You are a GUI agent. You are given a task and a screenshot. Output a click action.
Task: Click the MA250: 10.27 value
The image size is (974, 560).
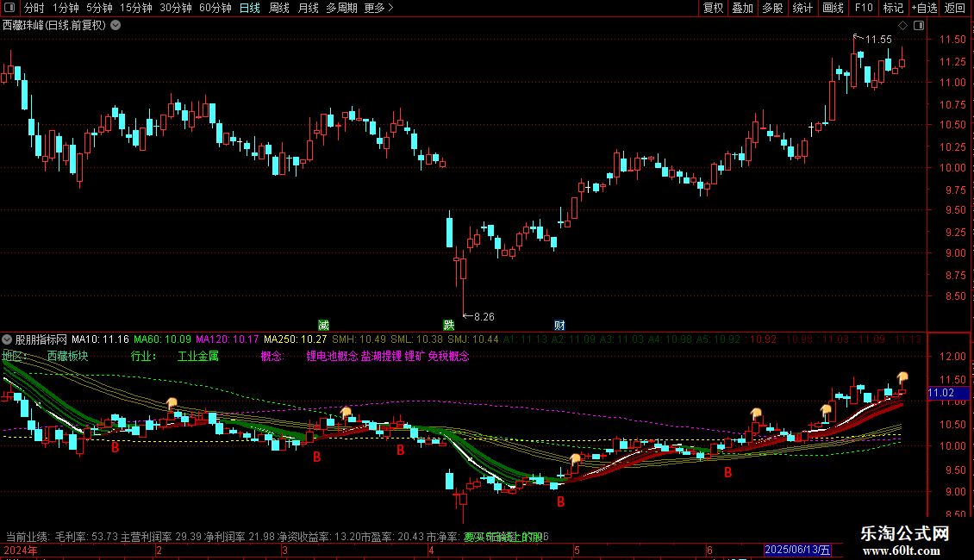coord(295,339)
